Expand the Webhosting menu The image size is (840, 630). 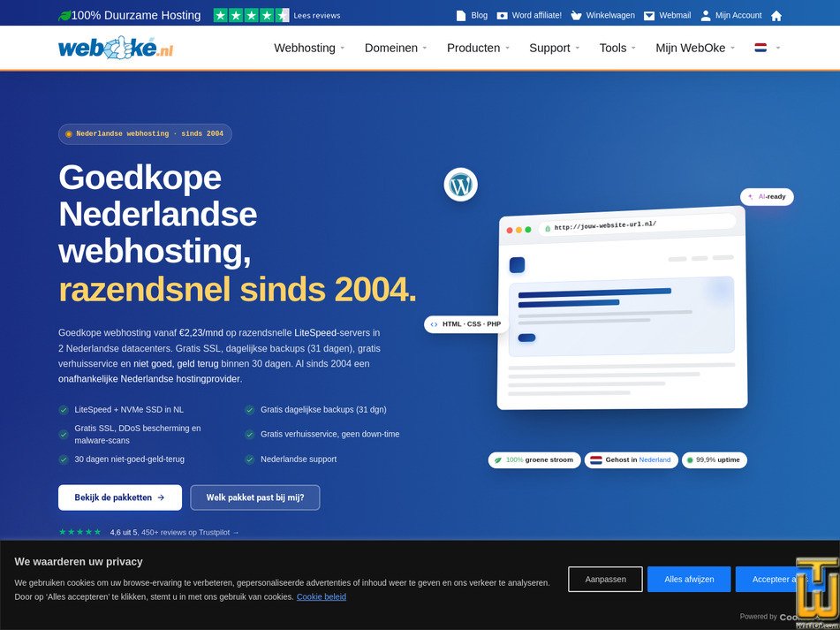tap(309, 48)
